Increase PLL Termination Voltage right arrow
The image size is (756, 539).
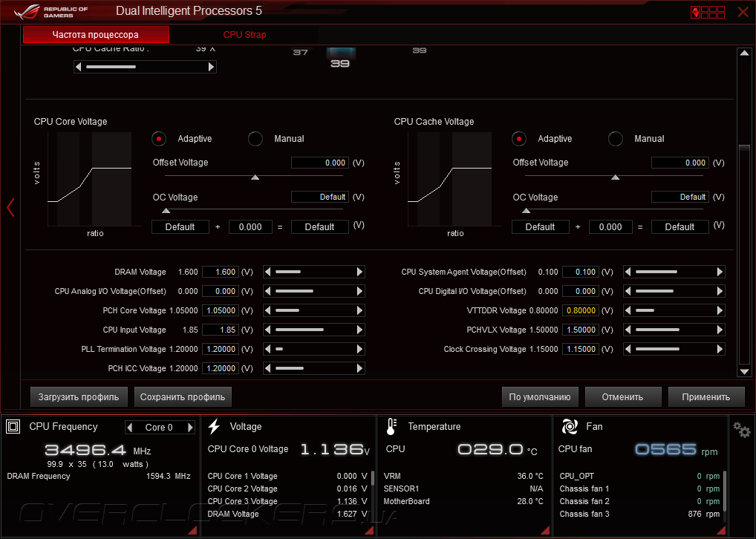[x=359, y=349]
